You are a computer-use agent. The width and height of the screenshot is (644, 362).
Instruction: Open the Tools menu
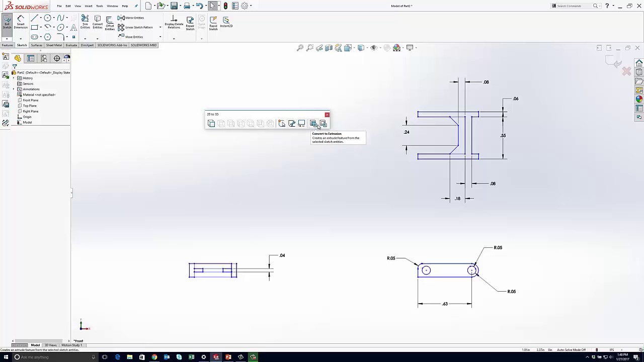click(x=100, y=6)
